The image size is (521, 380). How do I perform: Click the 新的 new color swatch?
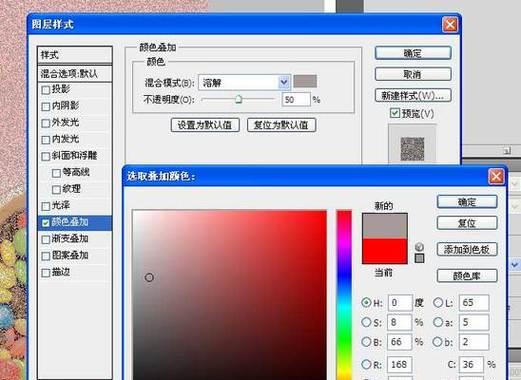[385, 226]
